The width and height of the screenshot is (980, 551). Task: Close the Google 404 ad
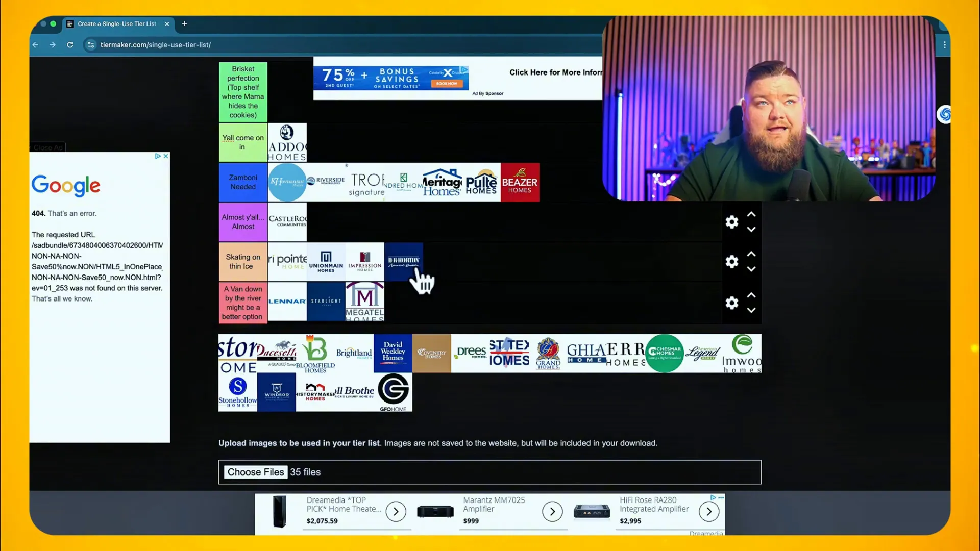click(166, 156)
